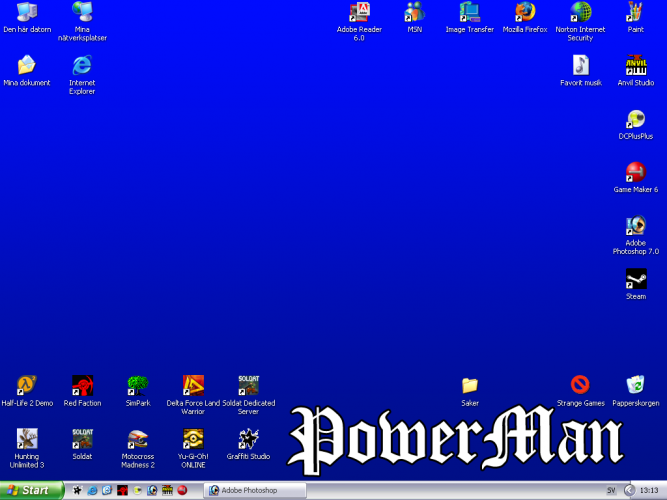Click the Graffiti Studio desktop icon

click(248, 439)
